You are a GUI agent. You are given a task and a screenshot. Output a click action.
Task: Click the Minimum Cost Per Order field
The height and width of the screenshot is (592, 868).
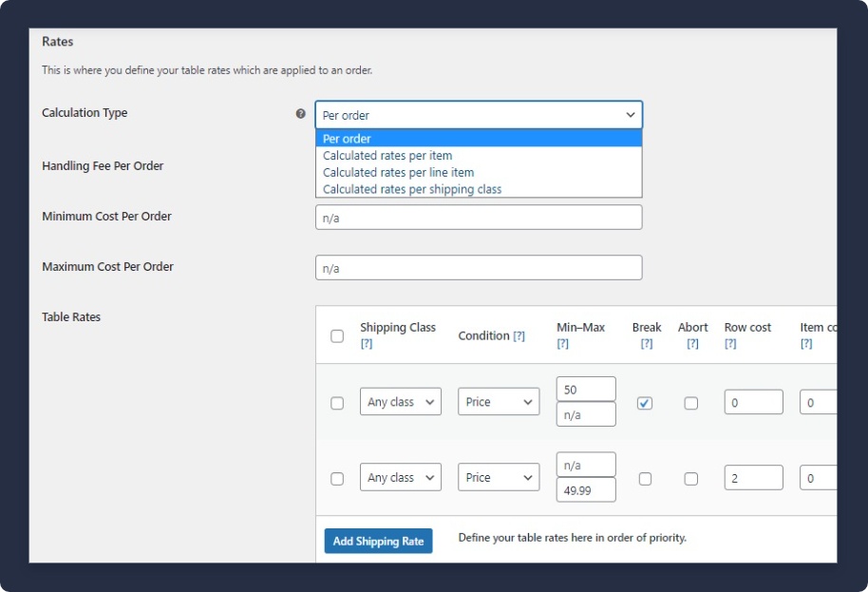479,218
